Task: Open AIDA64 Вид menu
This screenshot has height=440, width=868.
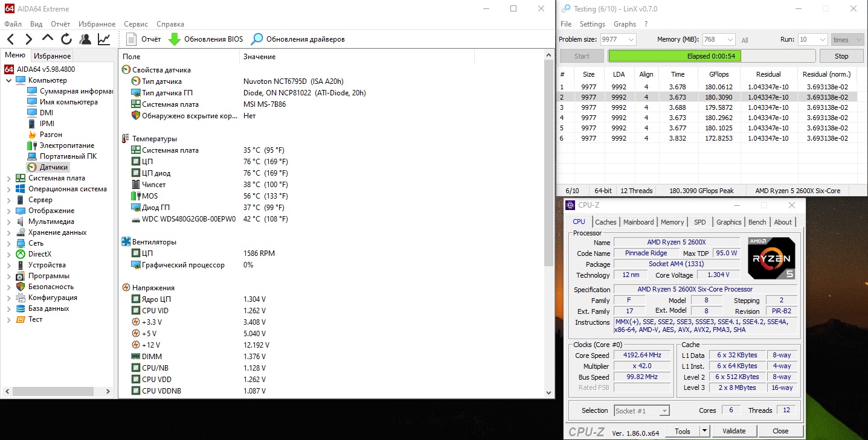Action: 36,24
